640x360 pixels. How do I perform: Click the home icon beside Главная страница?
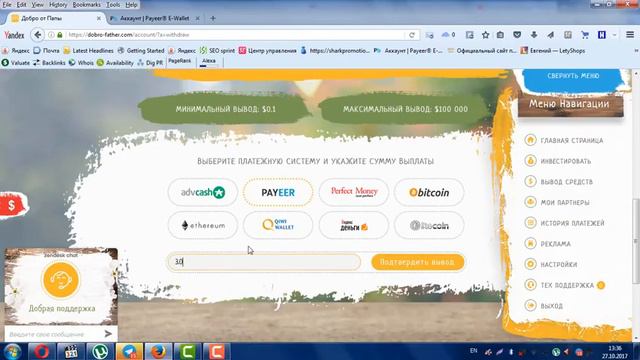530,140
